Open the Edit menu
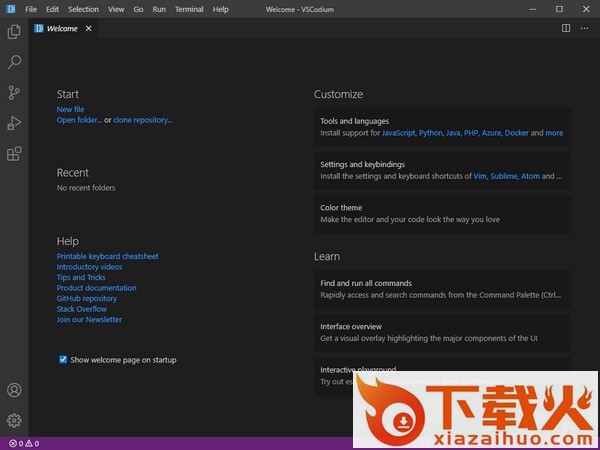600x450 pixels. [52, 9]
